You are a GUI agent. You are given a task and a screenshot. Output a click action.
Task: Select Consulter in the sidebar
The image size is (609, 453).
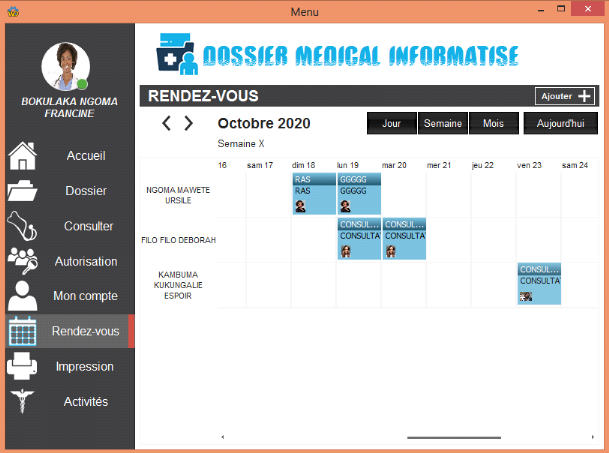click(x=89, y=226)
